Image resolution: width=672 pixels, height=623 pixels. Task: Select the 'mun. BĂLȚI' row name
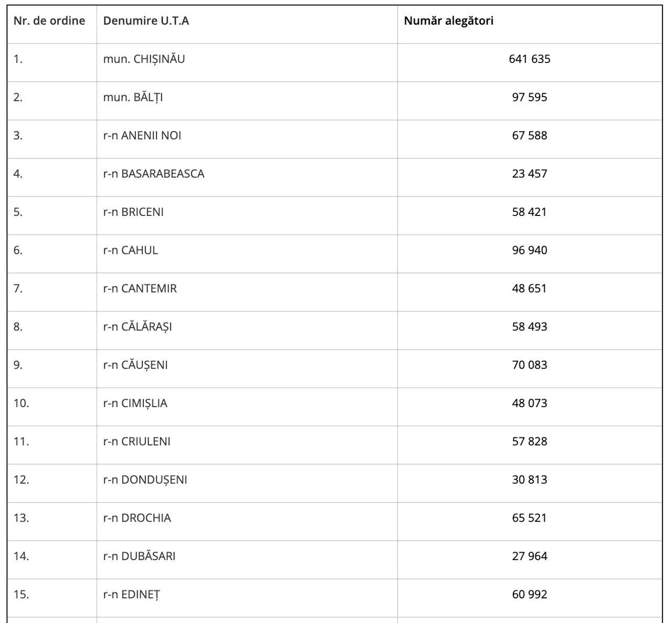pyautogui.click(x=133, y=97)
